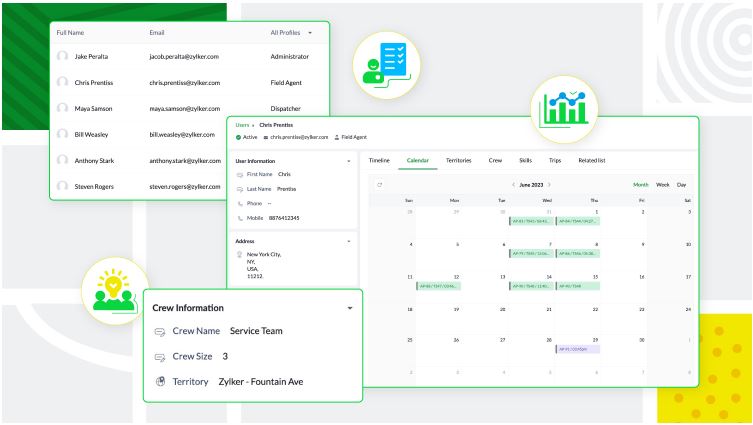Collapse the User Information section

[x=349, y=161]
